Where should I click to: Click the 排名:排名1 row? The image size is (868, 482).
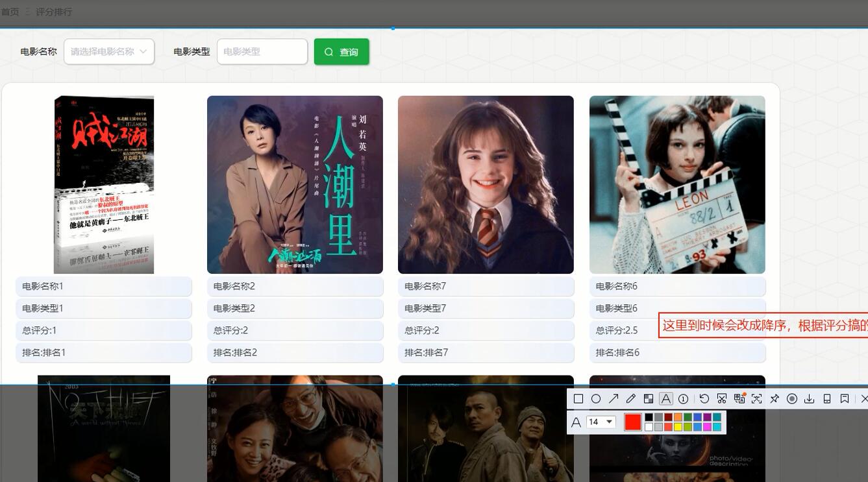tap(104, 352)
